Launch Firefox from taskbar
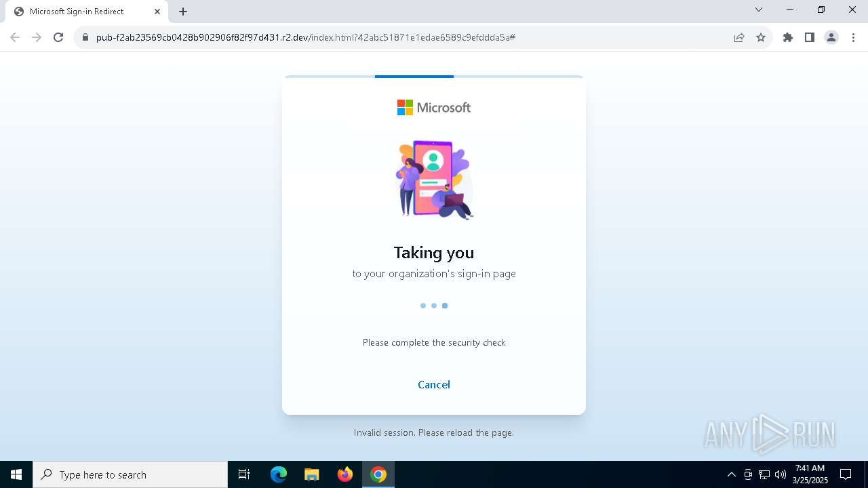The width and height of the screenshot is (868, 488). [x=345, y=474]
